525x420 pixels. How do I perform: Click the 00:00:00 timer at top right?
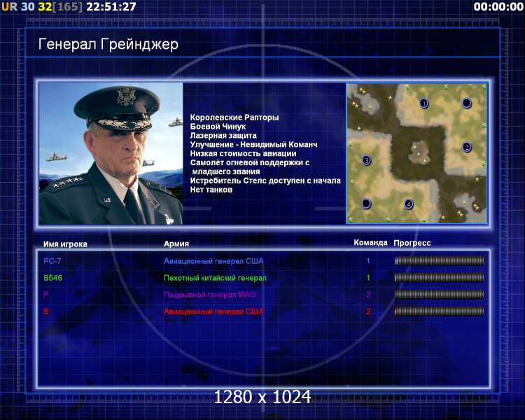click(498, 6)
